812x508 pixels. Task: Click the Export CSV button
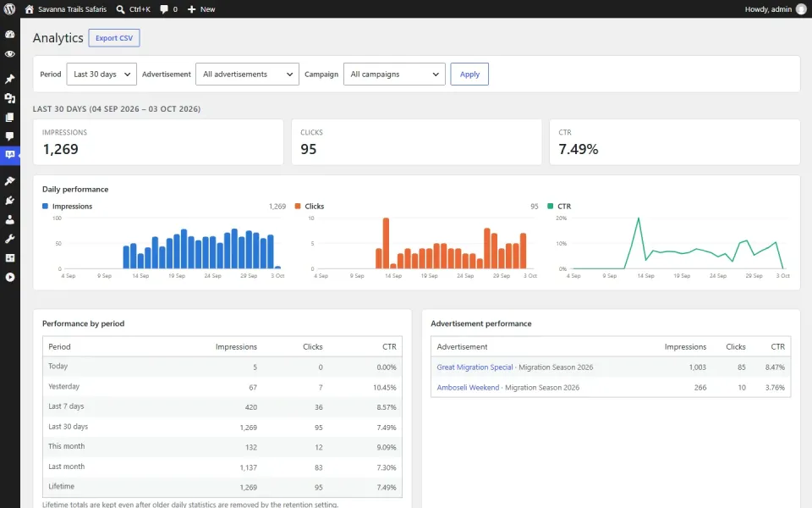tap(114, 38)
